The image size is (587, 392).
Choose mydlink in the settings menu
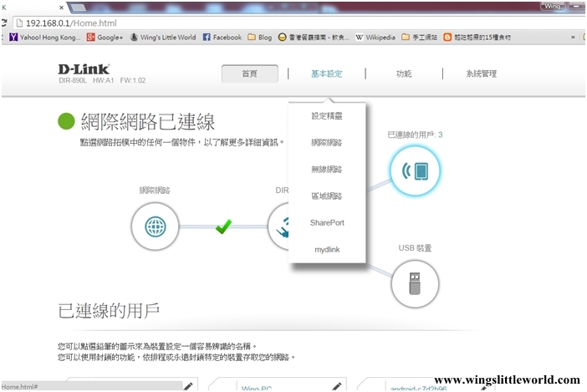(326, 250)
